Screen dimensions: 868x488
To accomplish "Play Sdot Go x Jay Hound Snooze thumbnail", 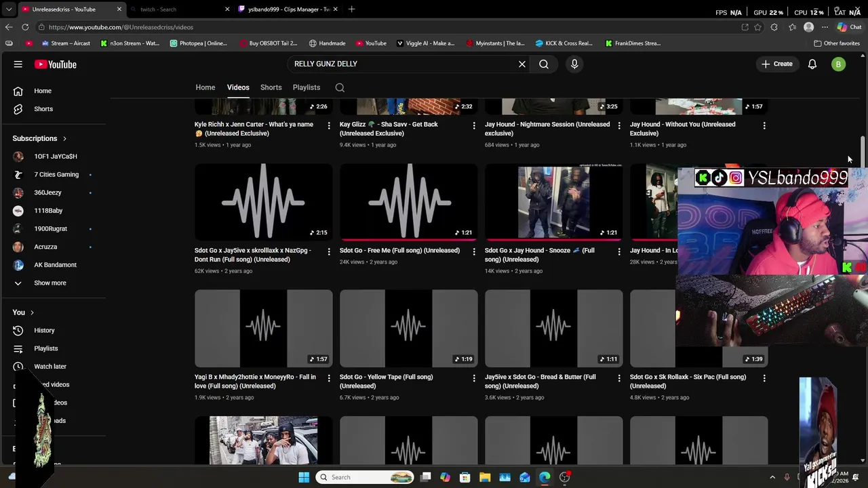I will [554, 202].
